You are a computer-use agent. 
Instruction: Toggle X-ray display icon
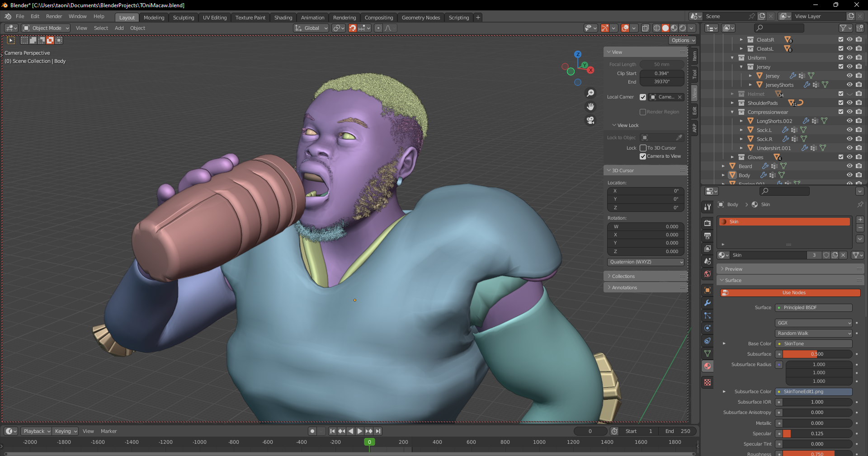tap(646, 28)
